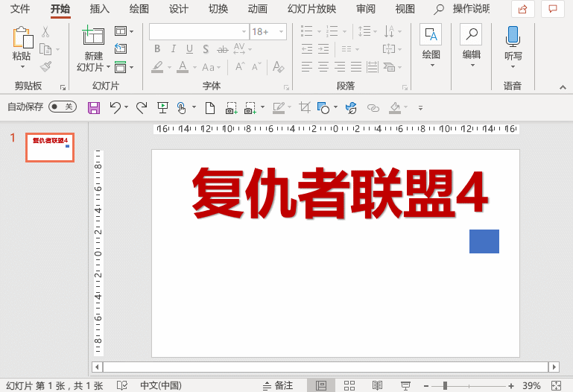The width and height of the screenshot is (573, 392).
Task: Click the Paste clipboard icon
Action: coord(23,37)
